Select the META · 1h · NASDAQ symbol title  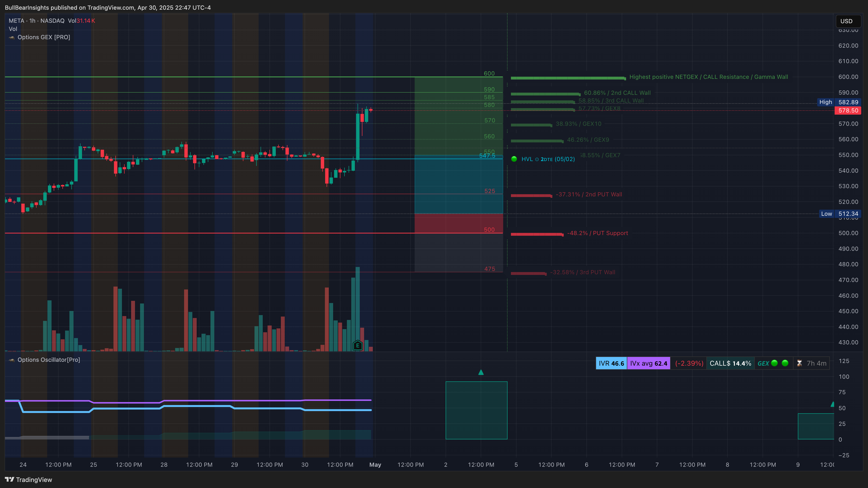36,21
